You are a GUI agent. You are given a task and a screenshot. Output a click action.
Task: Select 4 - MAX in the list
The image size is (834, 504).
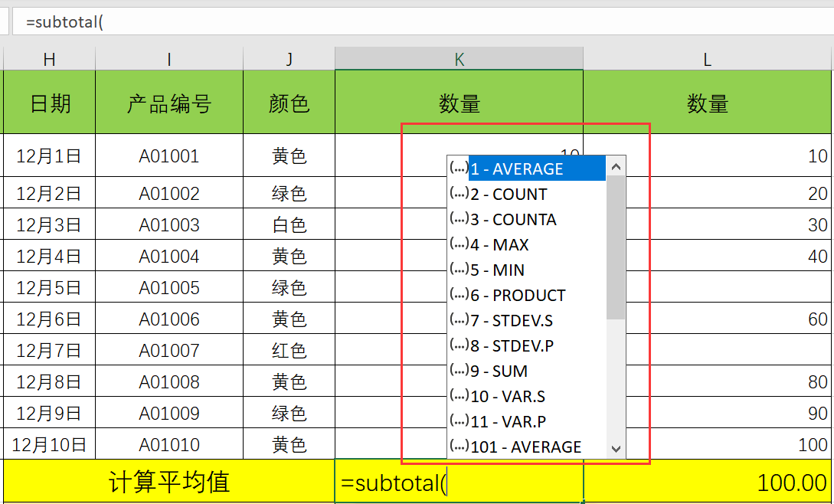527,245
